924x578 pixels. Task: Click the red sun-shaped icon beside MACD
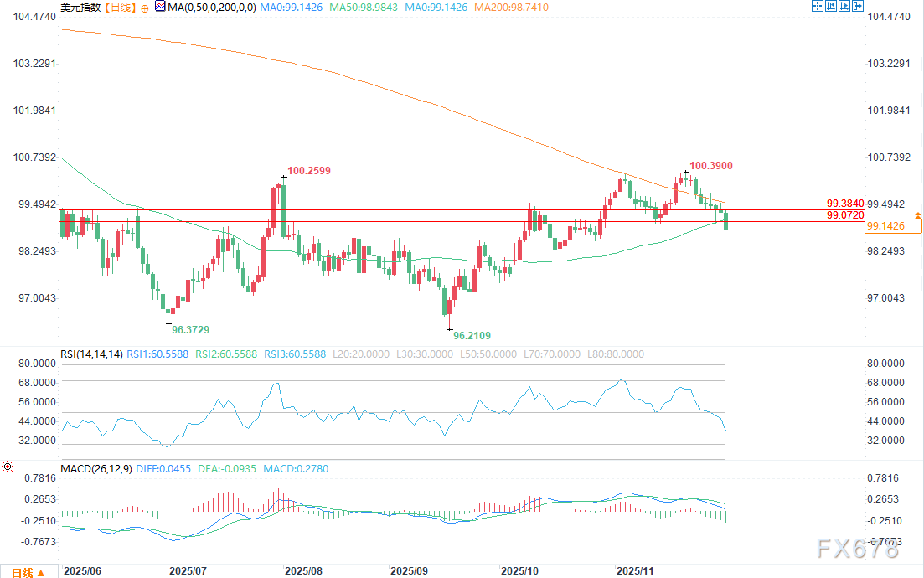click(x=8, y=466)
